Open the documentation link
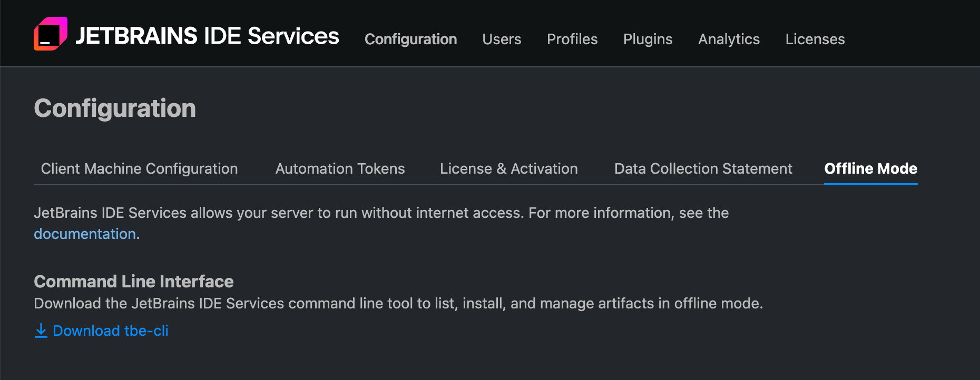Screen dimensions: 980x380 84,233
